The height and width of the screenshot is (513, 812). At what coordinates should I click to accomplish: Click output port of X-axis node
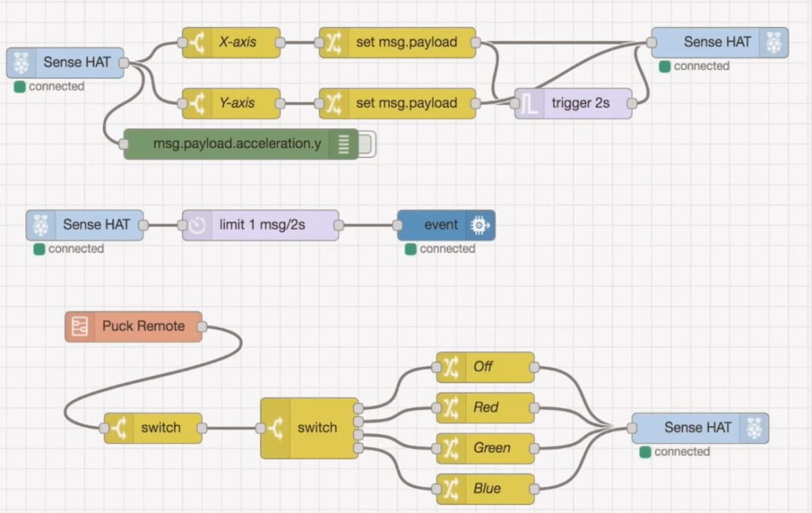coord(280,42)
